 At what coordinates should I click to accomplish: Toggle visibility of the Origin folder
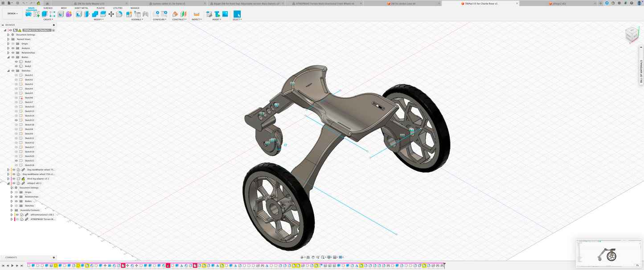coord(13,44)
